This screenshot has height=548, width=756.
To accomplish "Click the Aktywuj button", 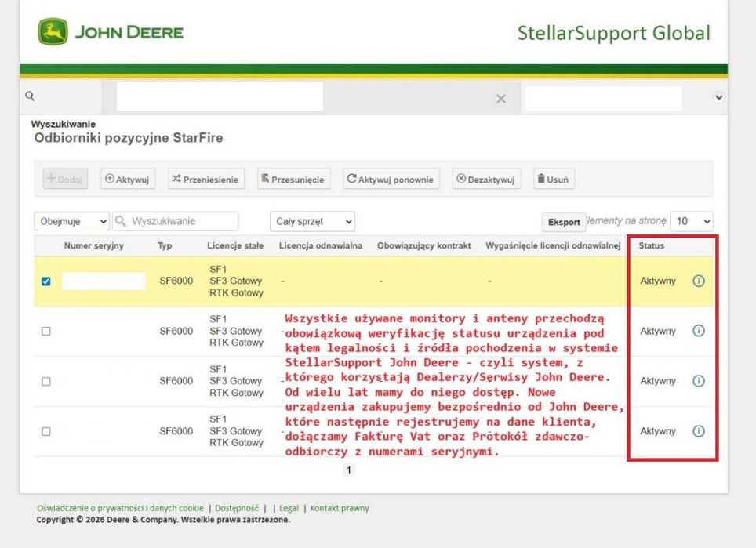I will [x=128, y=179].
